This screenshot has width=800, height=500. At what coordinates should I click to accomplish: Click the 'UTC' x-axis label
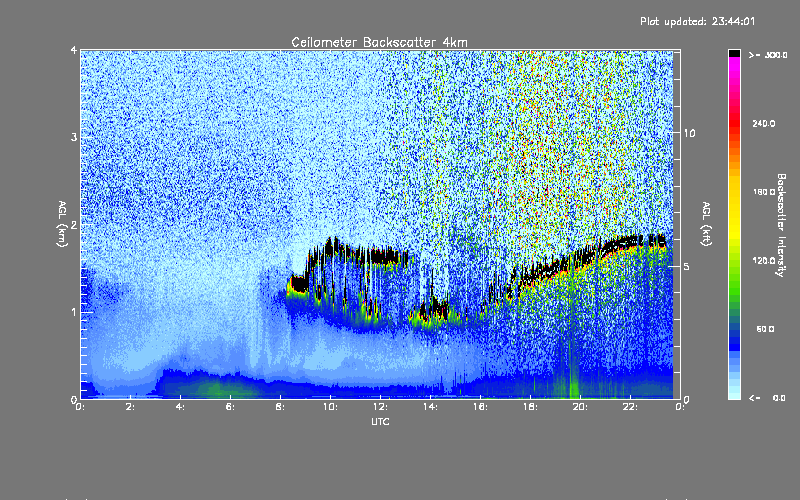coord(380,421)
